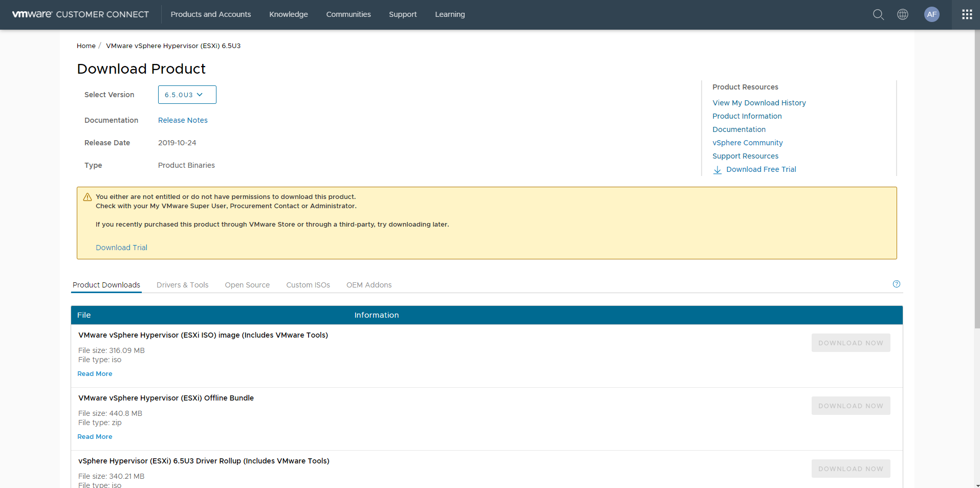Image resolution: width=980 pixels, height=488 pixels.
Task: Open the Knowledge menu
Action: 289,14
